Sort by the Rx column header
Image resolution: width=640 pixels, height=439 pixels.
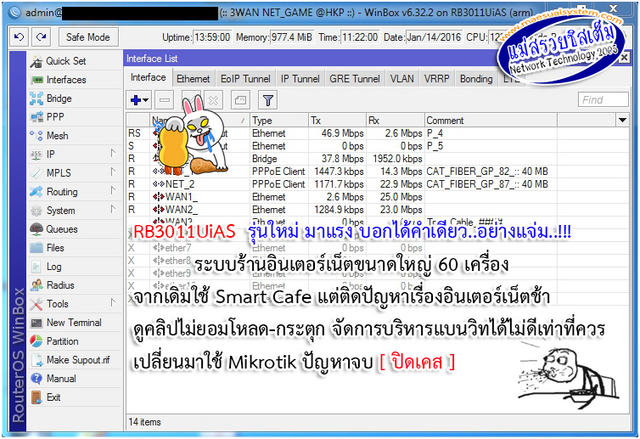click(395, 120)
